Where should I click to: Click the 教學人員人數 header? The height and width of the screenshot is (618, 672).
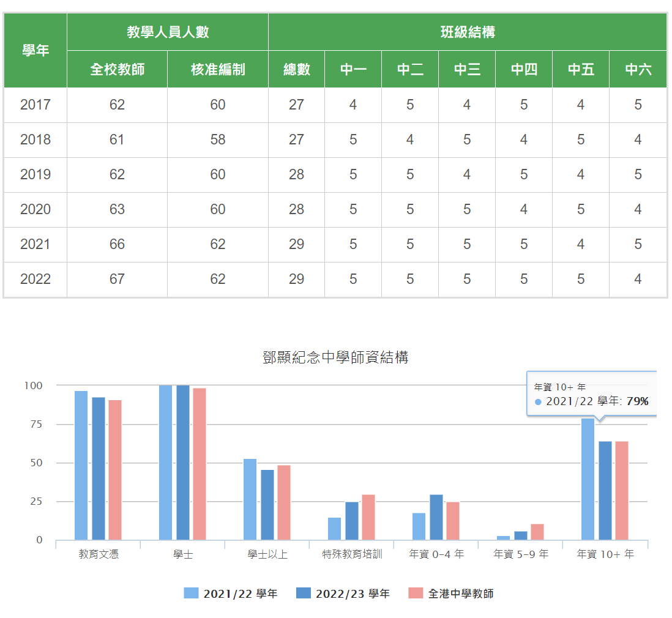pyautogui.click(x=168, y=32)
